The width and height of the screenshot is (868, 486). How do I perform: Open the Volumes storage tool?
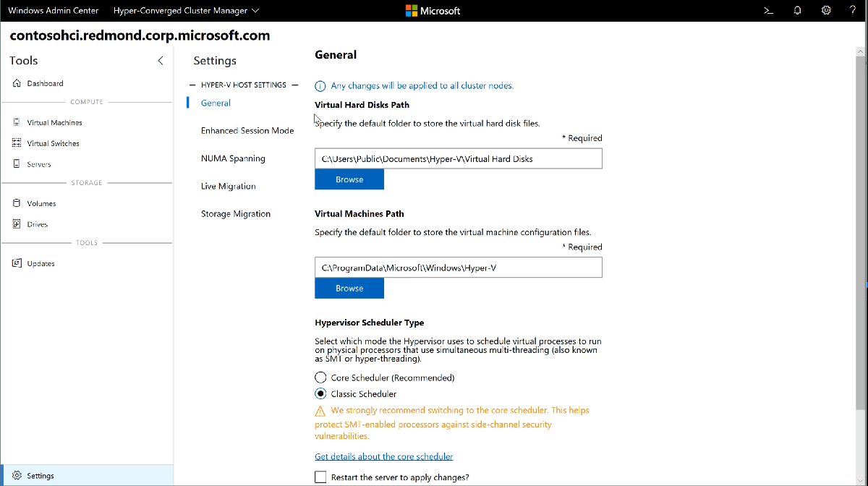[x=41, y=203]
